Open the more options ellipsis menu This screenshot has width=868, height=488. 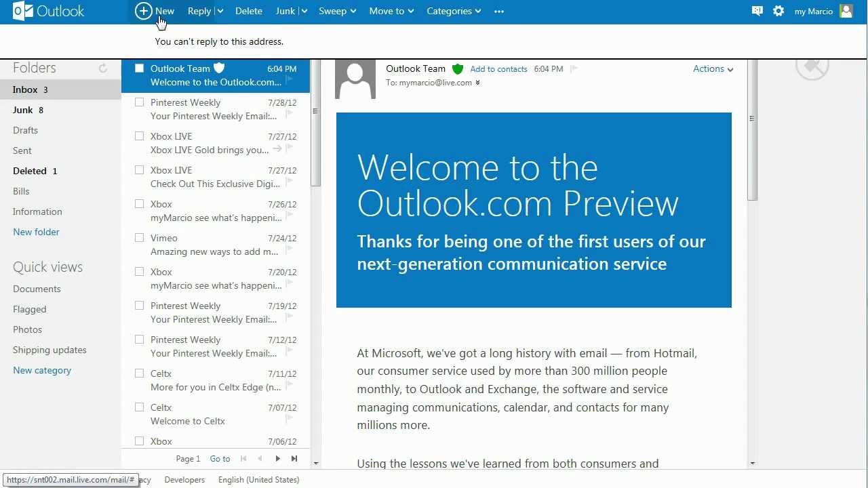(x=499, y=11)
